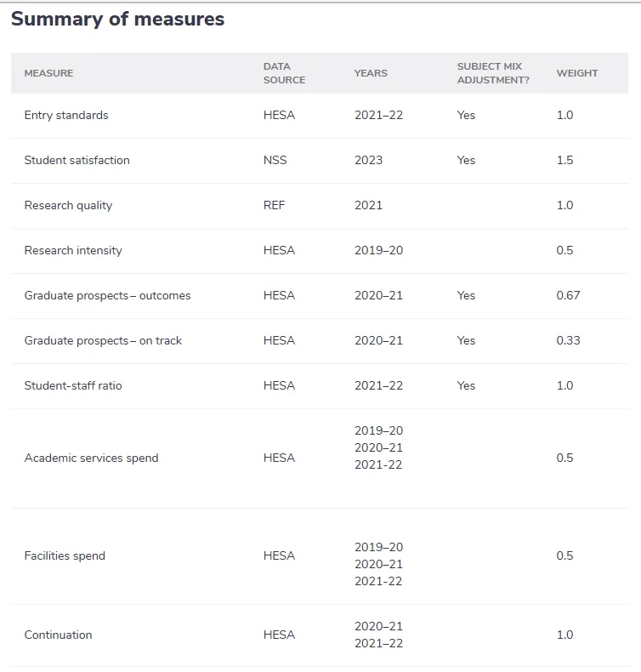Viewport: 641px width, 672px height.
Task: Click the NSS data source cell
Action: [x=275, y=160]
